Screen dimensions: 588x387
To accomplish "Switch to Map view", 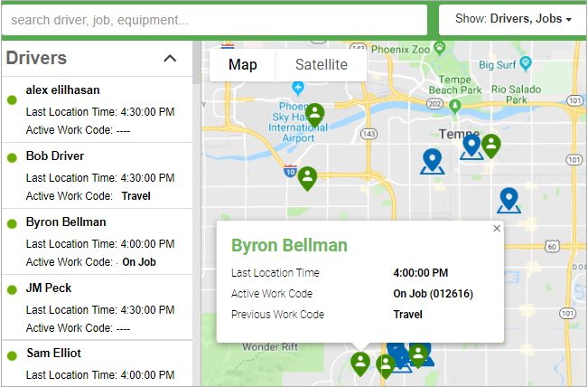I will coord(242,64).
